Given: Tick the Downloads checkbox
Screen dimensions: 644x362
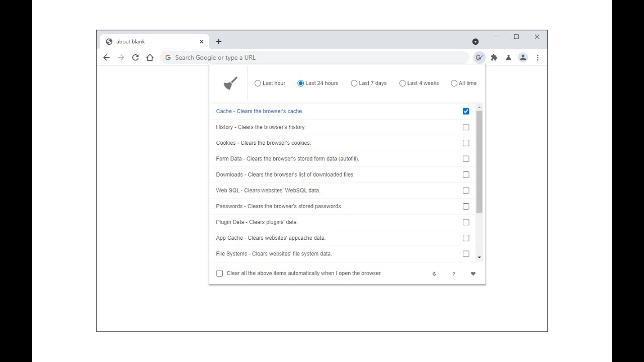Looking at the screenshot, I should click(466, 175).
